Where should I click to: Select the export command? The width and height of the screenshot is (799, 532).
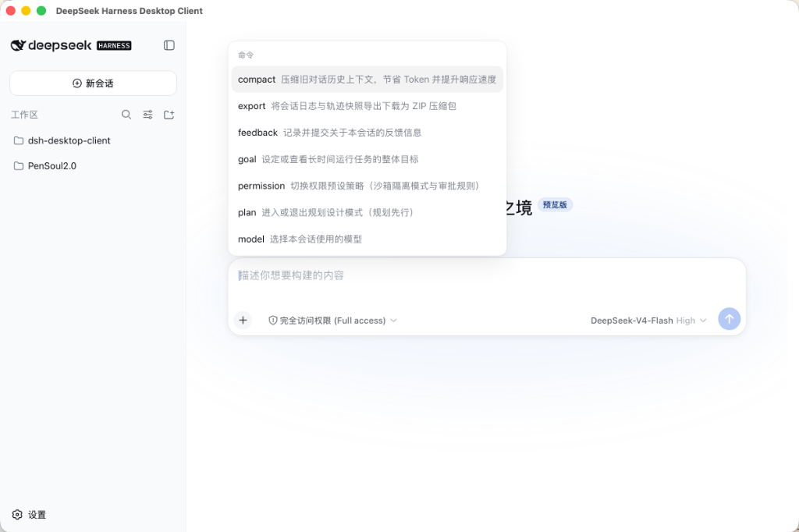tap(368, 106)
